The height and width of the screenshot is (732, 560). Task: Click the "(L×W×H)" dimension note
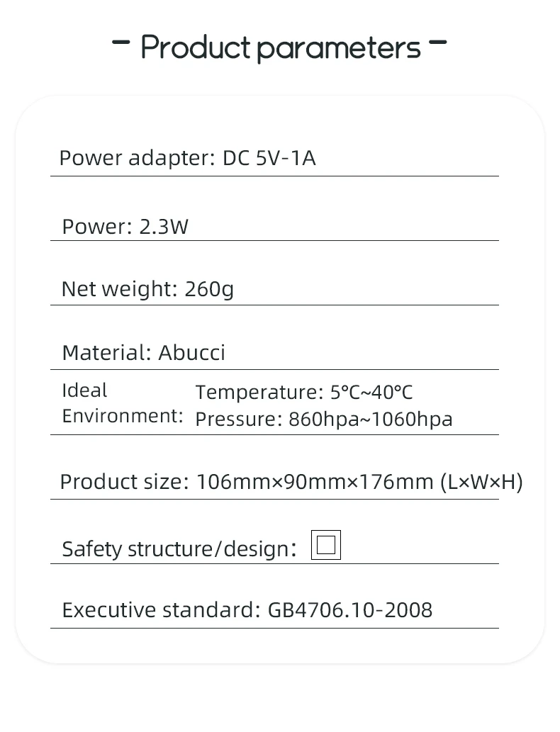[481, 482]
